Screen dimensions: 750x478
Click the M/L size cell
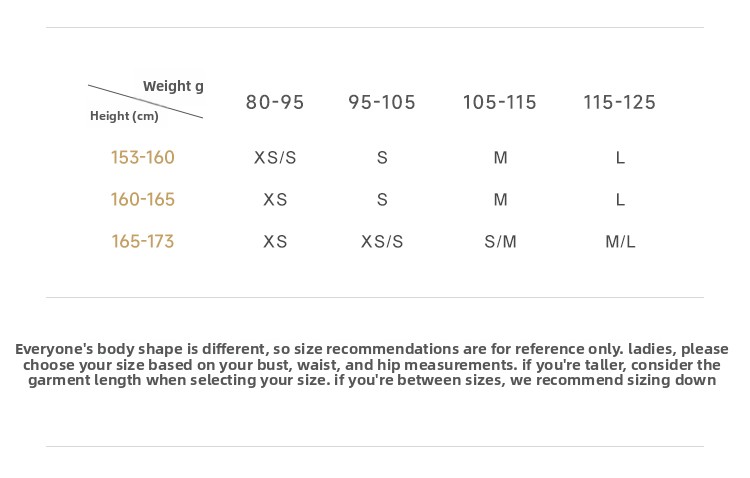pyautogui.click(x=620, y=241)
